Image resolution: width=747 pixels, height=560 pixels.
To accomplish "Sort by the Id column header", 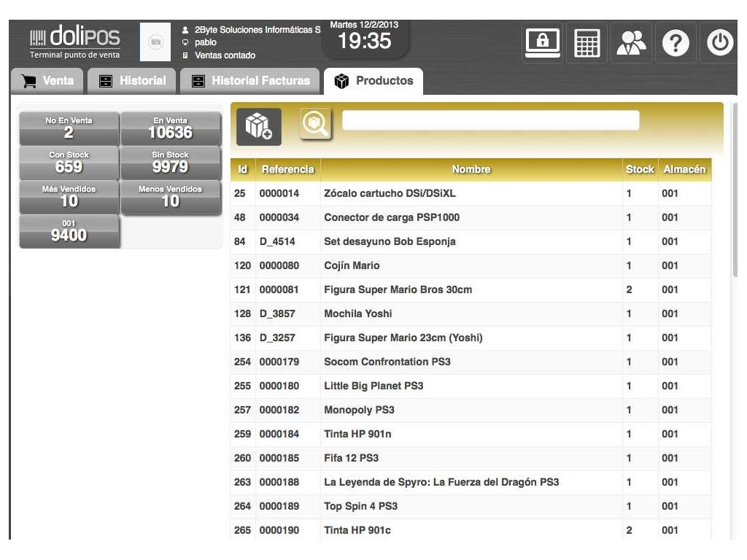I will click(243, 169).
